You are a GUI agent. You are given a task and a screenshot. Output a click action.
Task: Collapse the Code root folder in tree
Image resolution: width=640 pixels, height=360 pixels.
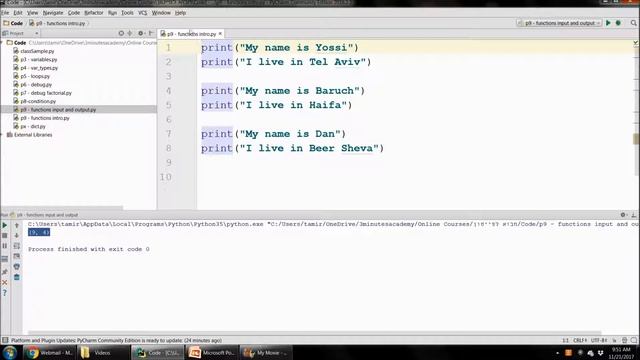(2, 42)
